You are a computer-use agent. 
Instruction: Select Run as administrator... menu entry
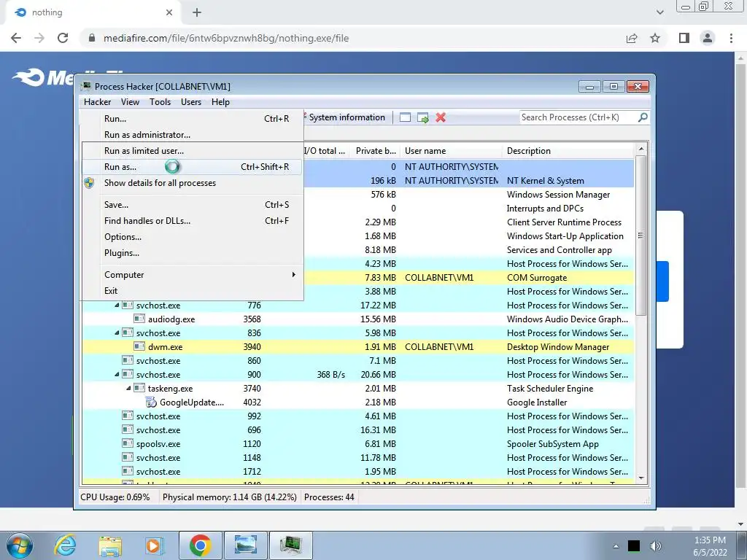(193, 135)
